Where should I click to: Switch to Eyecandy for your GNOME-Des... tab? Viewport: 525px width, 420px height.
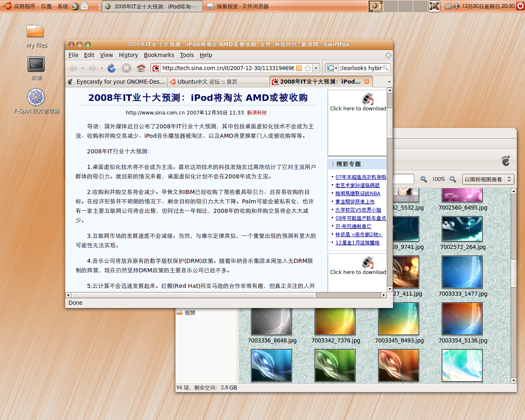coord(116,82)
